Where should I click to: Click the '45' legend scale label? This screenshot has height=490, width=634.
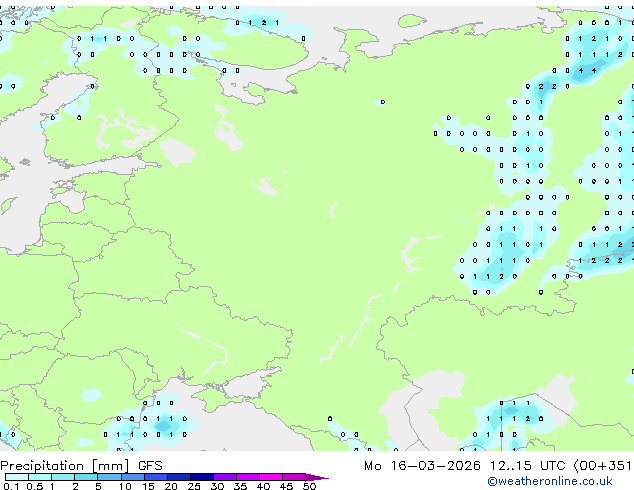[x=286, y=486]
